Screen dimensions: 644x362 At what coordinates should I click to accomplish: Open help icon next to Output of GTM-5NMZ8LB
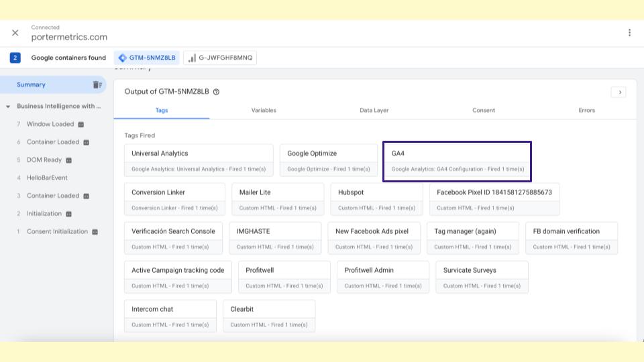(216, 92)
